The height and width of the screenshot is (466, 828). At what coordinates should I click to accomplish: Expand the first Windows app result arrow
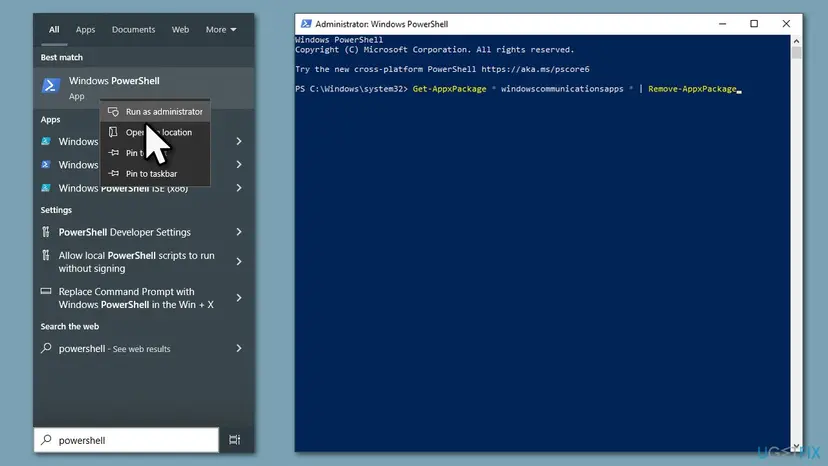point(239,141)
